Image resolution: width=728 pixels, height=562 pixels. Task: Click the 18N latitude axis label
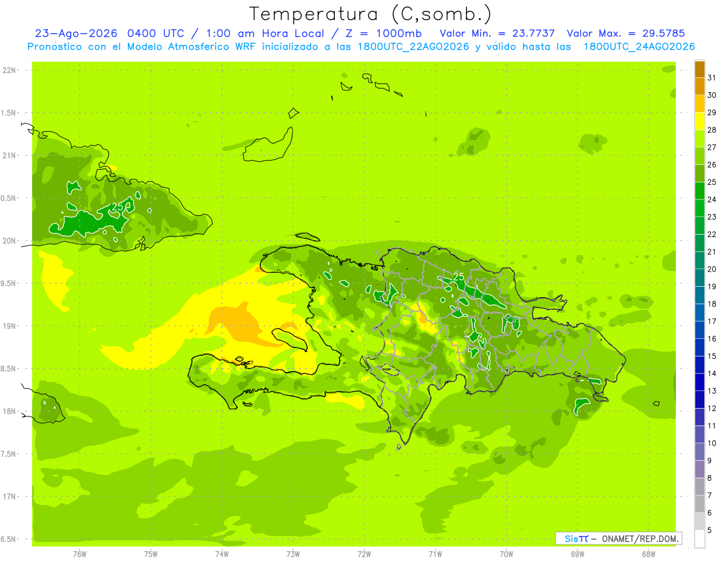[8, 411]
